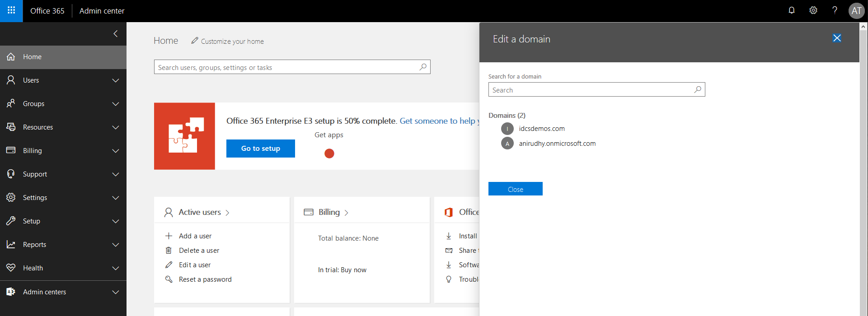The width and height of the screenshot is (868, 316).
Task: Click the trash icon for Delete a user
Action: pos(169,251)
